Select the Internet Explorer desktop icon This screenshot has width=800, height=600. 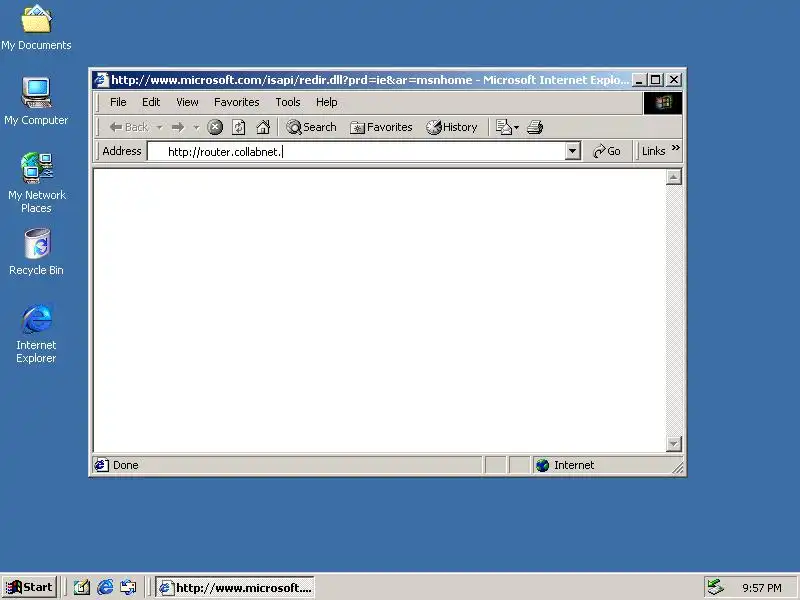coord(36,333)
